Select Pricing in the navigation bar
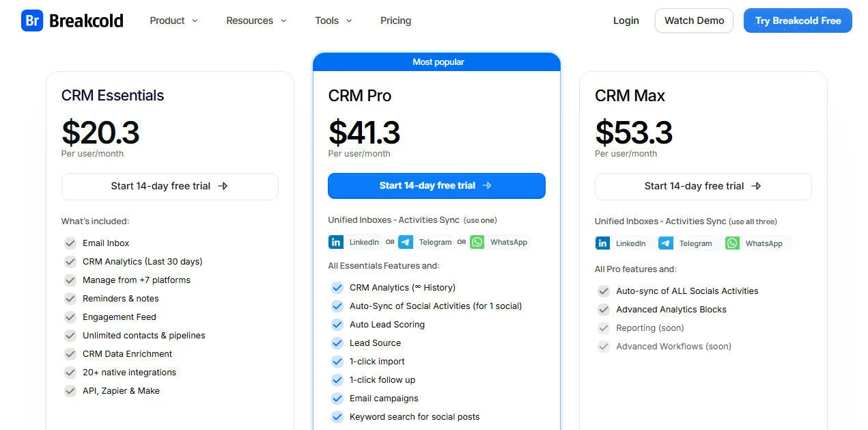 coord(395,21)
